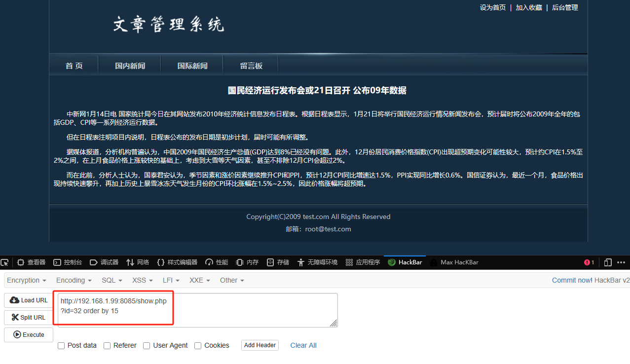Open the 国际新闻 navigation item

point(192,66)
